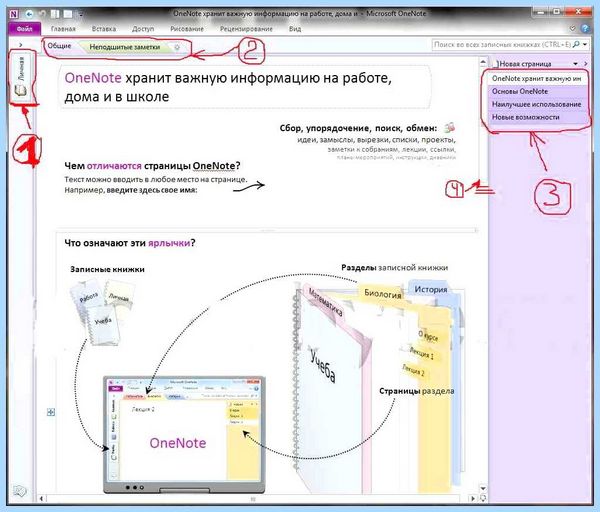Open the search scope dropdown arrow
The image size is (600, 512).
tap(585, 45)
